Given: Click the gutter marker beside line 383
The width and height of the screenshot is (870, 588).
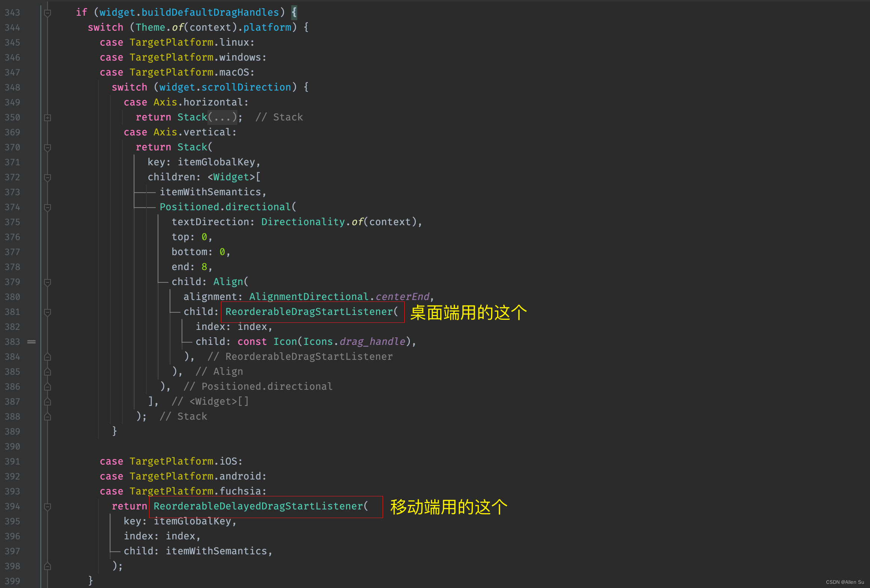Looking at the screenshot, I should point(31,342).
